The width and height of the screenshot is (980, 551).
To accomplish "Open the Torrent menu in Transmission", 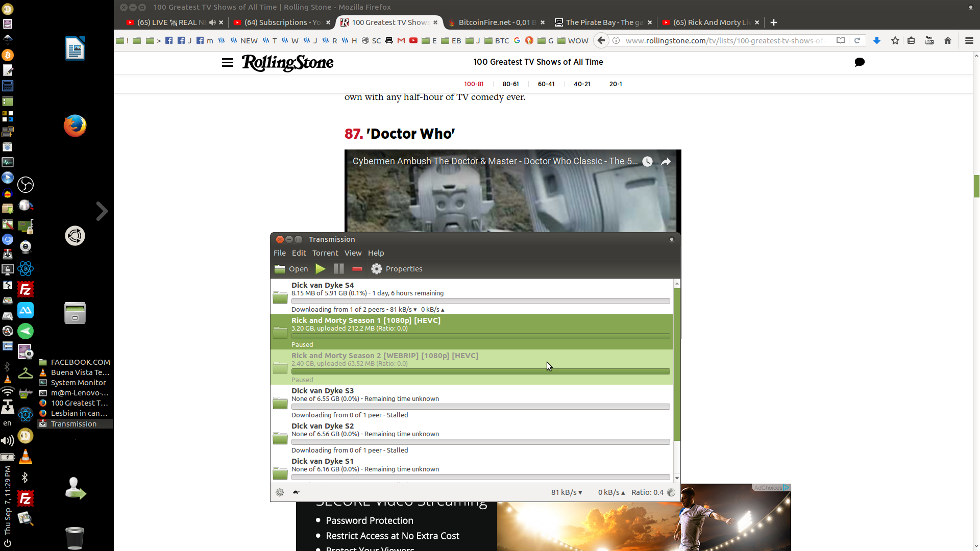I will point(325,253).
